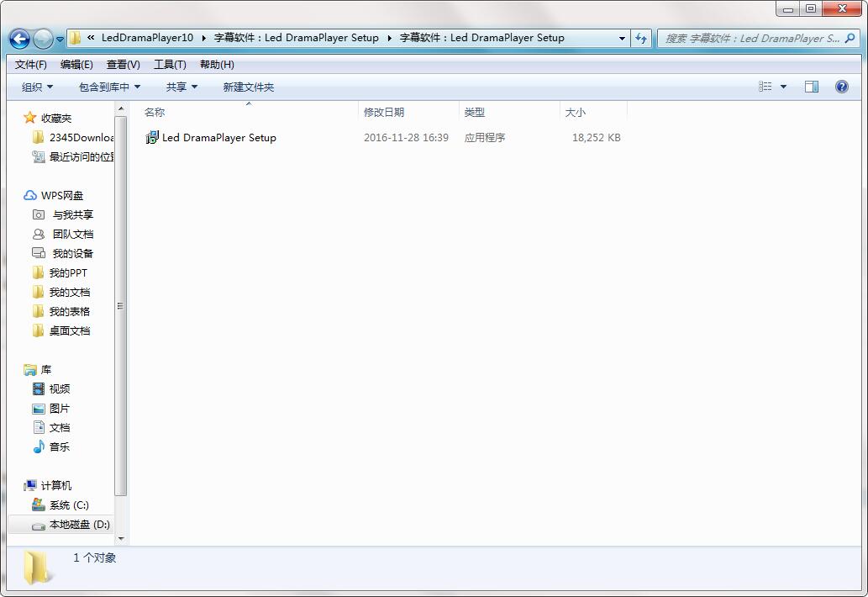The height and width of the screenshot is (597, 868).
Task: Open the 编辑(E) menu
Action: (76, 65)
